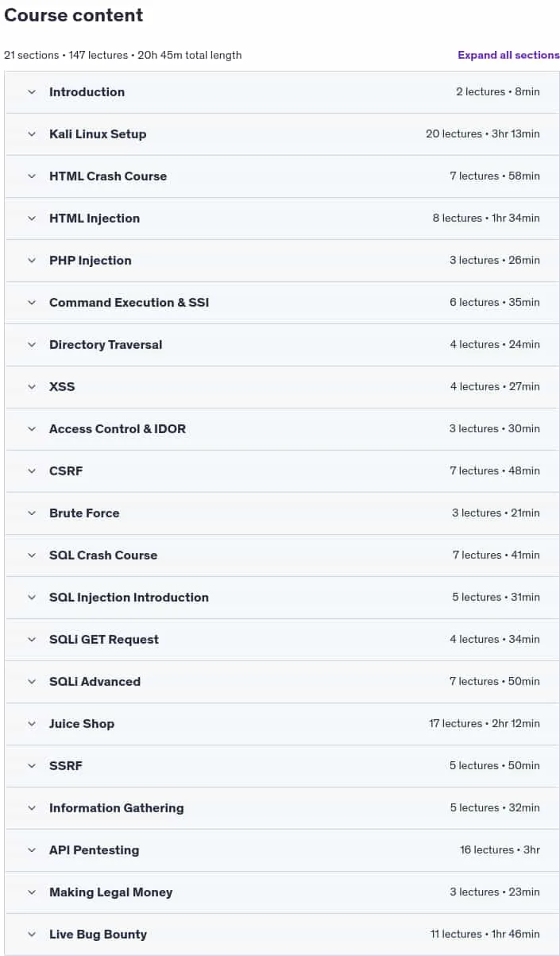560x956 pixels.
Task: Click chevron icon for Command Execution & SSI
Action: (x=32, y=303)
